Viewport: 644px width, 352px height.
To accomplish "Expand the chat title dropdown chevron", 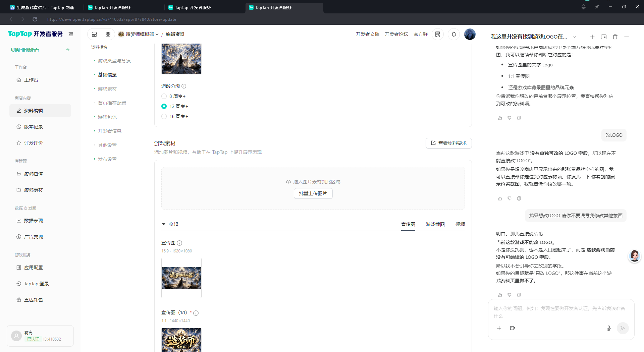I will (x=575, y=37).
